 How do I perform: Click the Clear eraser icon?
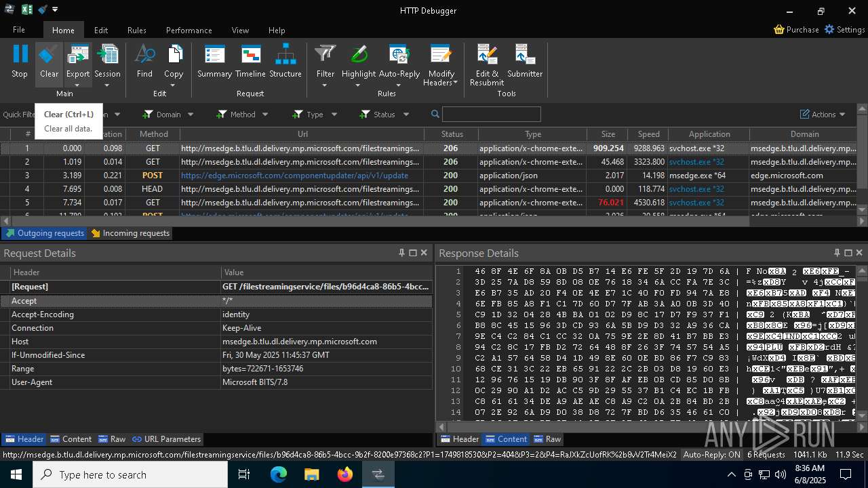pos(49,54)
